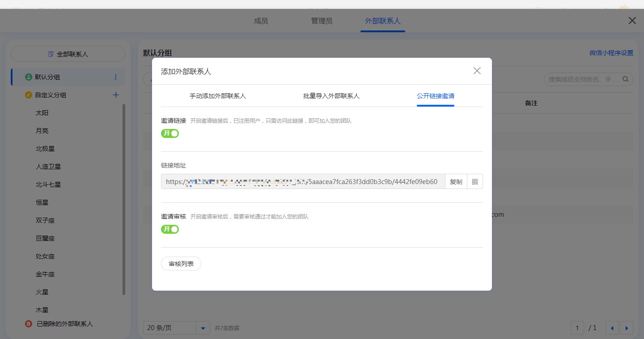Viewport: 644px width, 339px height.
Task: Disable the 邀请审核 toggle
Action: point(170,229)
